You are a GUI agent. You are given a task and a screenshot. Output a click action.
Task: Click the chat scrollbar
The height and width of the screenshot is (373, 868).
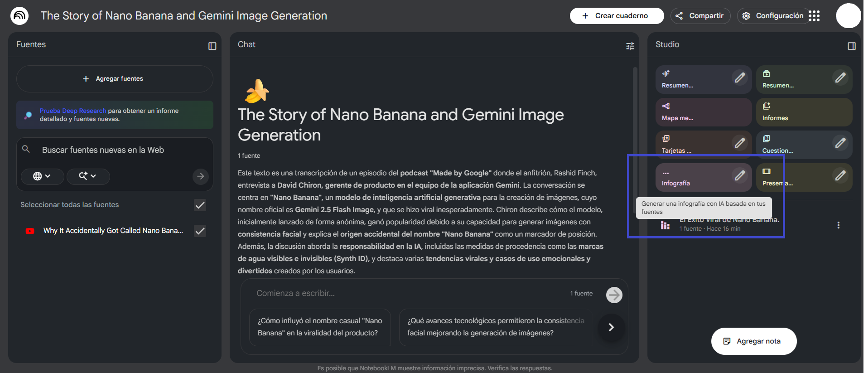(x=635, y=136)
